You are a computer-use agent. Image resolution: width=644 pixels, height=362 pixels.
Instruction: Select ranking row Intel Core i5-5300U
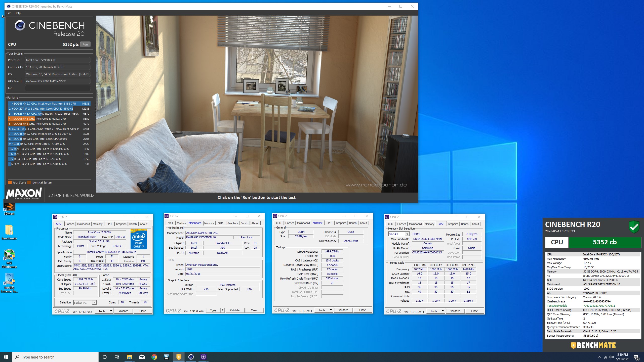pos(49,164)
